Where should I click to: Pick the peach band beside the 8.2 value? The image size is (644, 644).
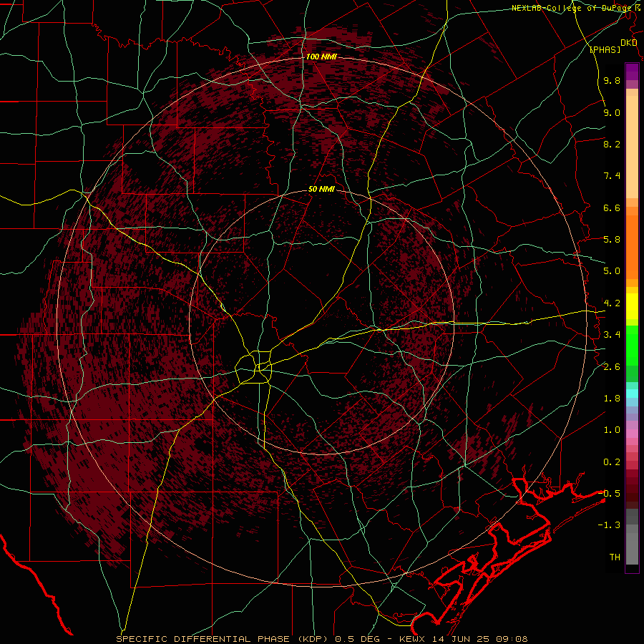[632, 146]
